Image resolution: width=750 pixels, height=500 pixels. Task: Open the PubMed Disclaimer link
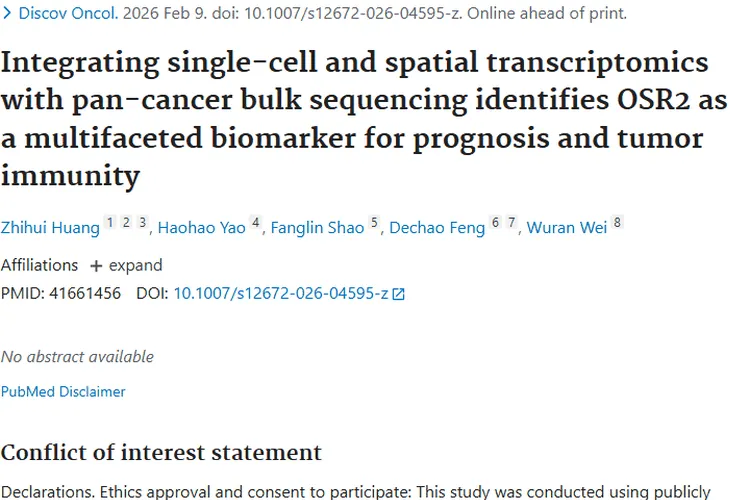63,392
